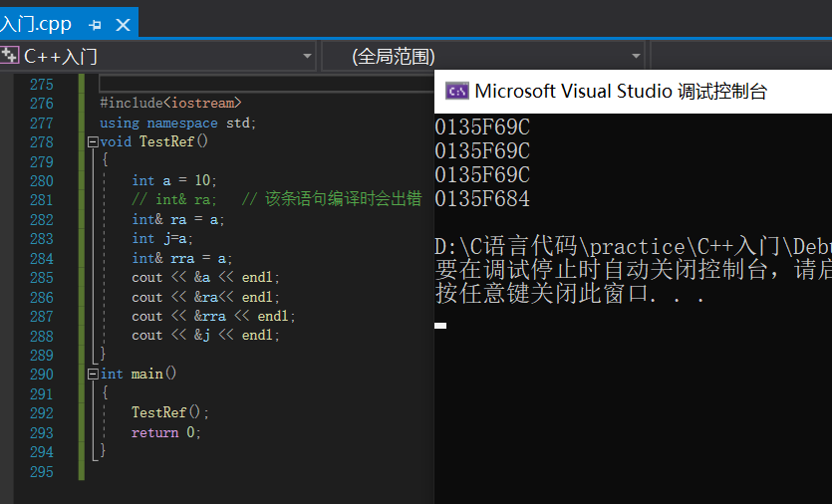Click the C++入门 project icon

(x=10, y=55)
